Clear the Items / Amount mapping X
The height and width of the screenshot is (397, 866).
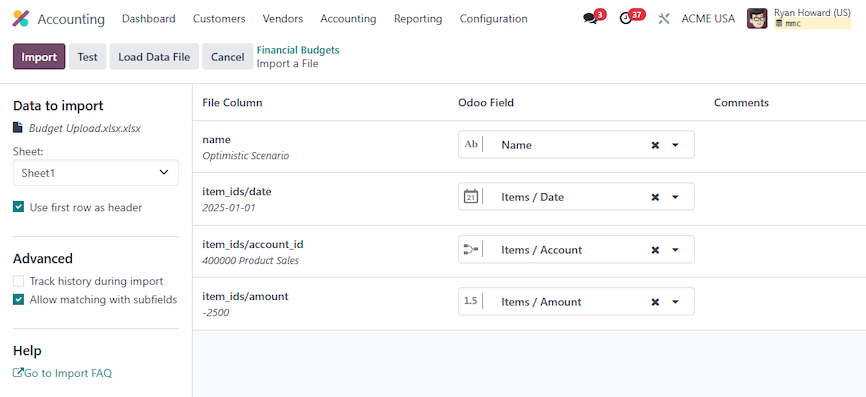655,302
